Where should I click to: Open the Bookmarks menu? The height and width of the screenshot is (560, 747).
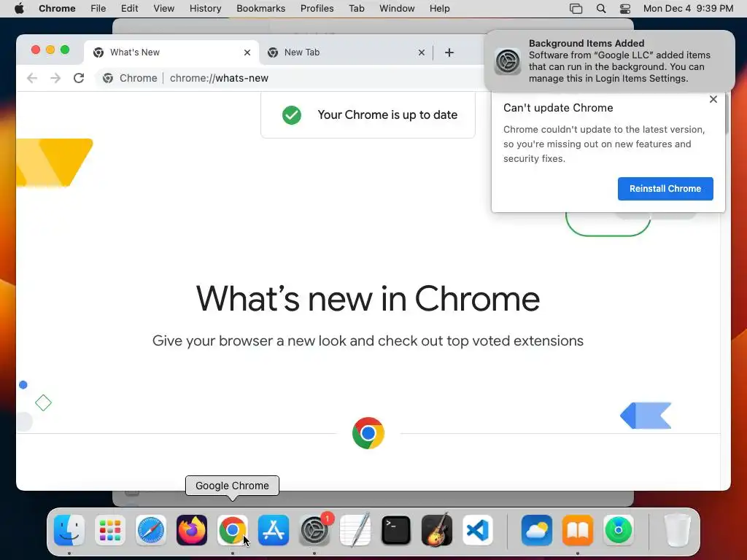(x=261, y=9)
